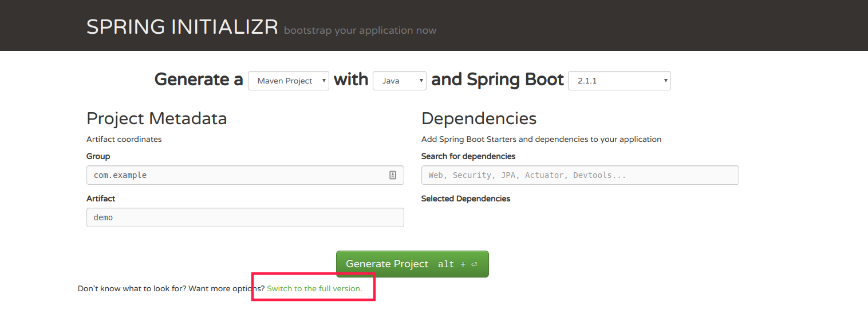Open the Maven Project type dropdown

pyautogui.click(x=289, y=81)
